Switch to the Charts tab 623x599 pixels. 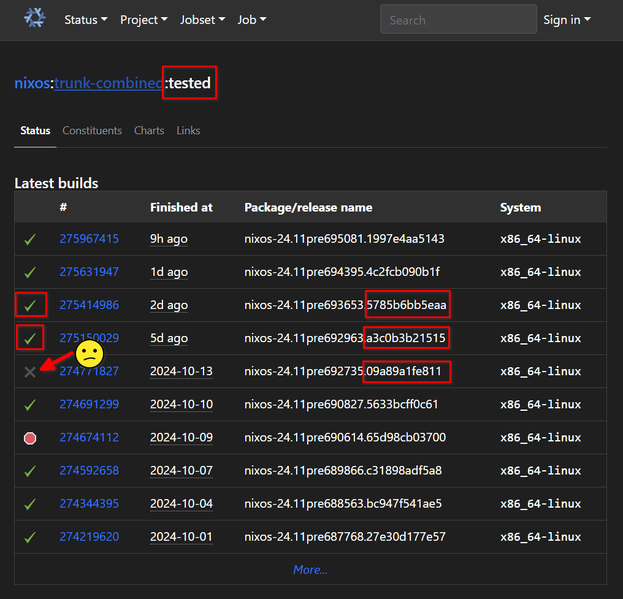149,131
